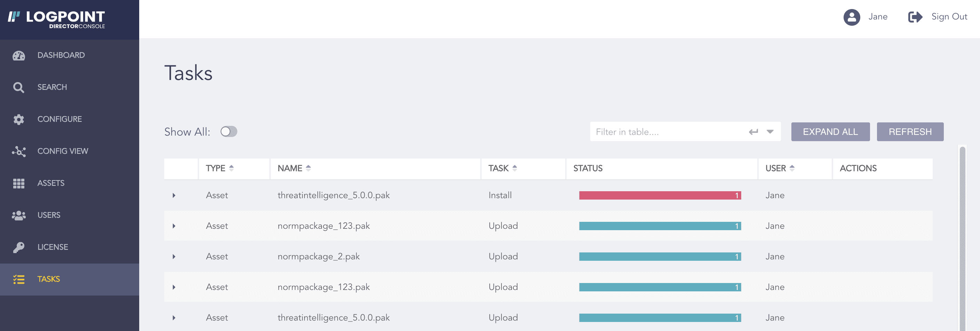
Task: Select the Search magnifier icon in sidebar
Action: coord(18,87)
